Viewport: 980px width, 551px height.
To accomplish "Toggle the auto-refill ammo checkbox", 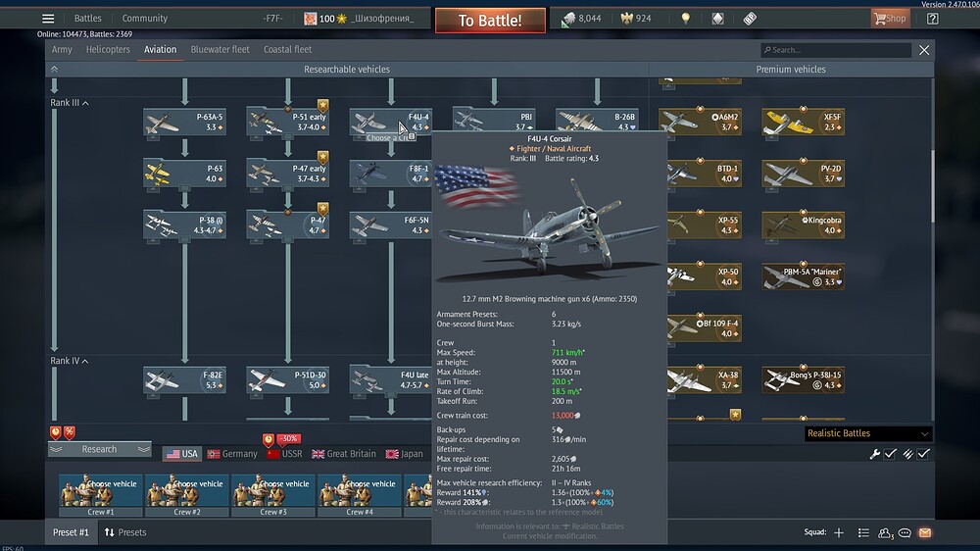I will 923,453.
